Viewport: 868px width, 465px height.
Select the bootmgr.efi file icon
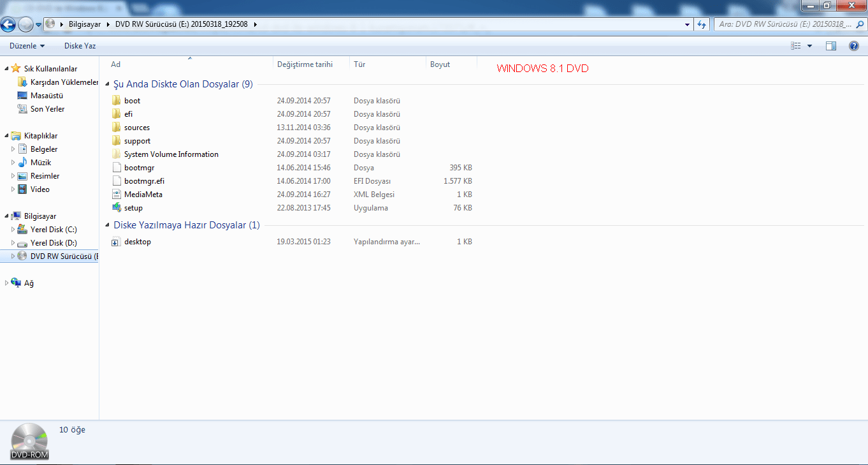[x=116, y=181]
